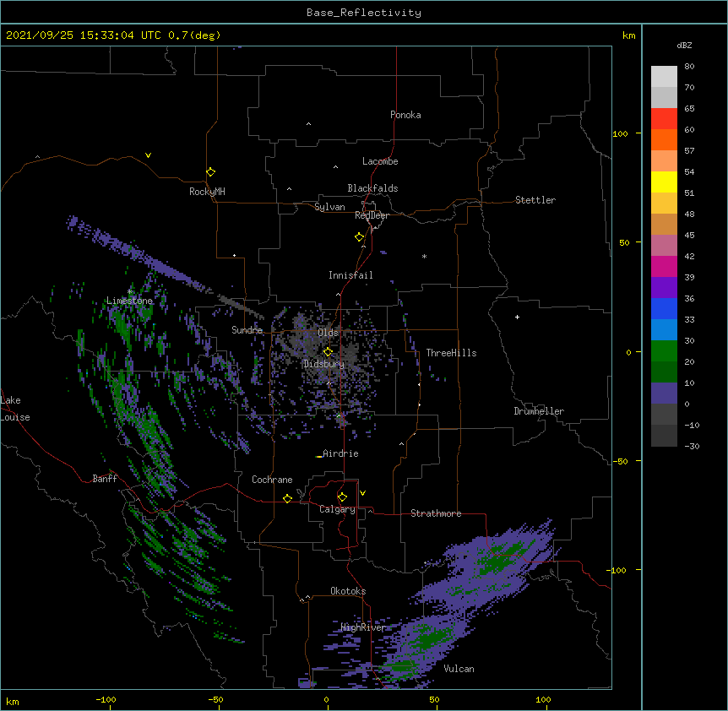Click the Airdrie label
This screenshot has width=728, height=711.
340,453
